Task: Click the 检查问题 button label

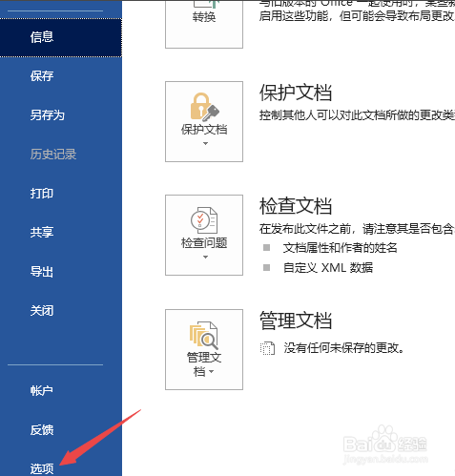Action: point(204,243)
